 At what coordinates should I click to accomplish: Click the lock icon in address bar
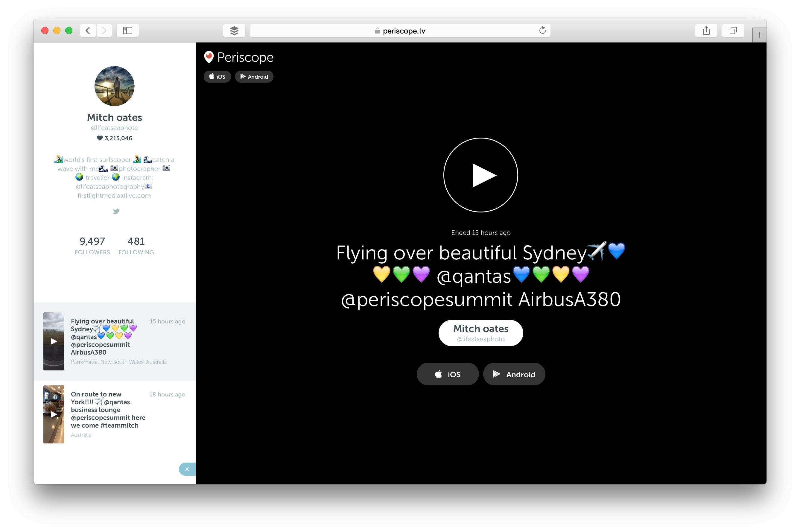pos(377,31)
